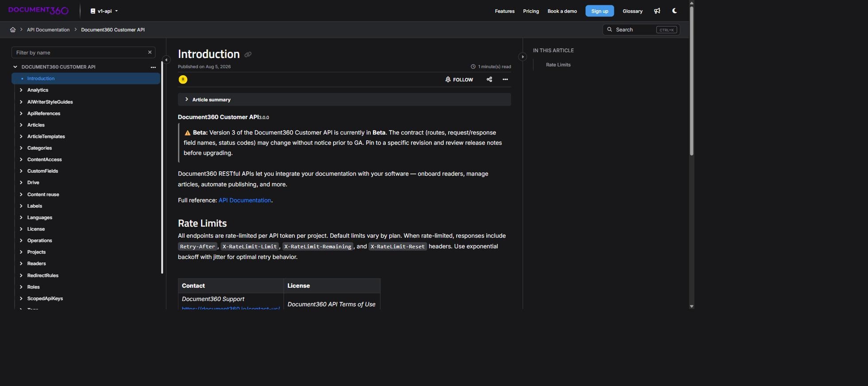This screenshot has height=386, width=868.
Task: Expand the Article summary section
Action: pos(344,100)
